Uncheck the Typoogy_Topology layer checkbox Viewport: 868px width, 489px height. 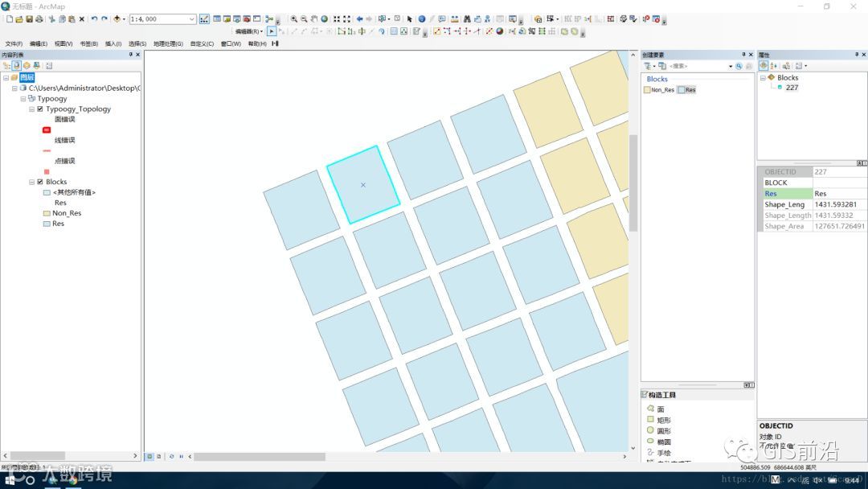40,109
